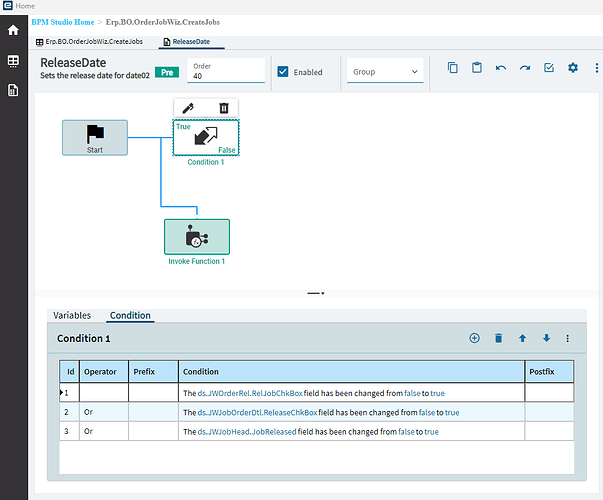Image resolution: width=603 pixels, height=500 pixels.
Task: Click the Undo arrow icon
Action: (501, 68)
